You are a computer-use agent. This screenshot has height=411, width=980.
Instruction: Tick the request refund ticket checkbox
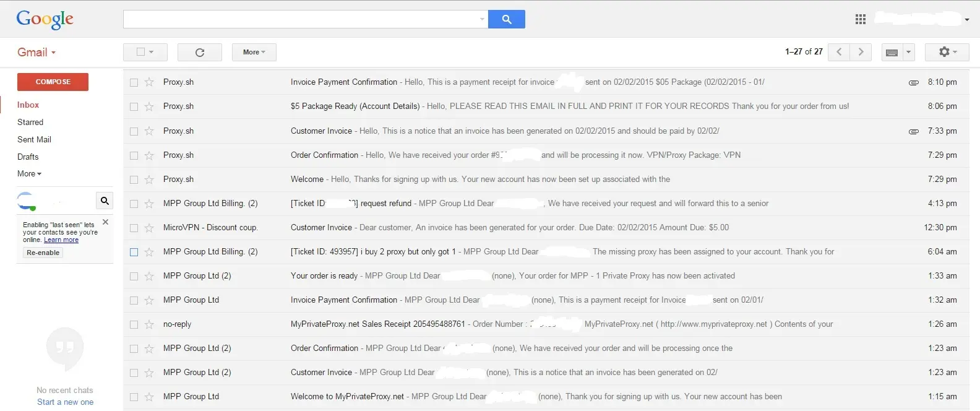click(x=134, y=204)
